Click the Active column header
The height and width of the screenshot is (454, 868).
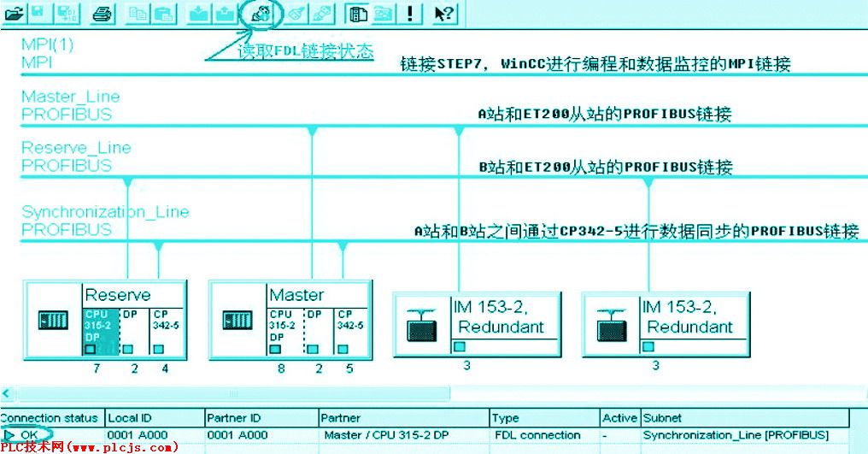pyautogui.click(x=620, y=418)
